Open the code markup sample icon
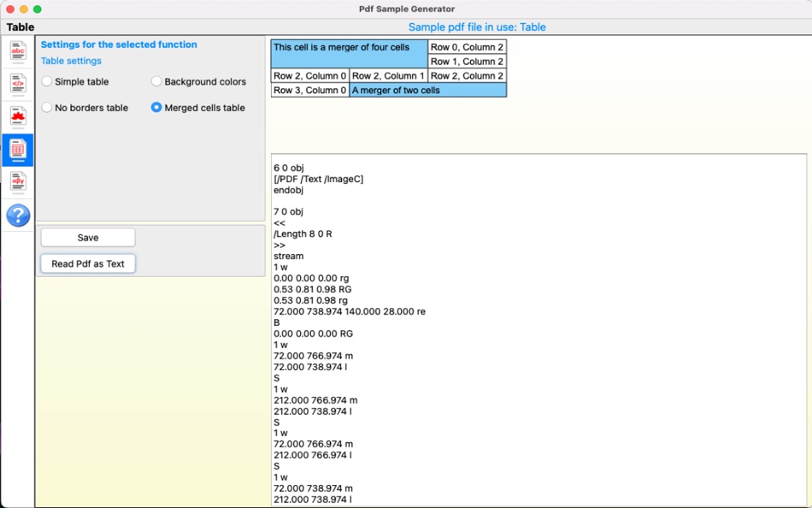This screenshot has width=812, height=508. [17, 84]
